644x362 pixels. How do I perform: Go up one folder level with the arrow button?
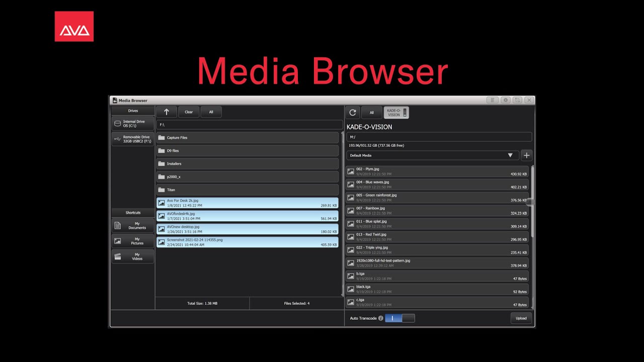pos(167,112)
